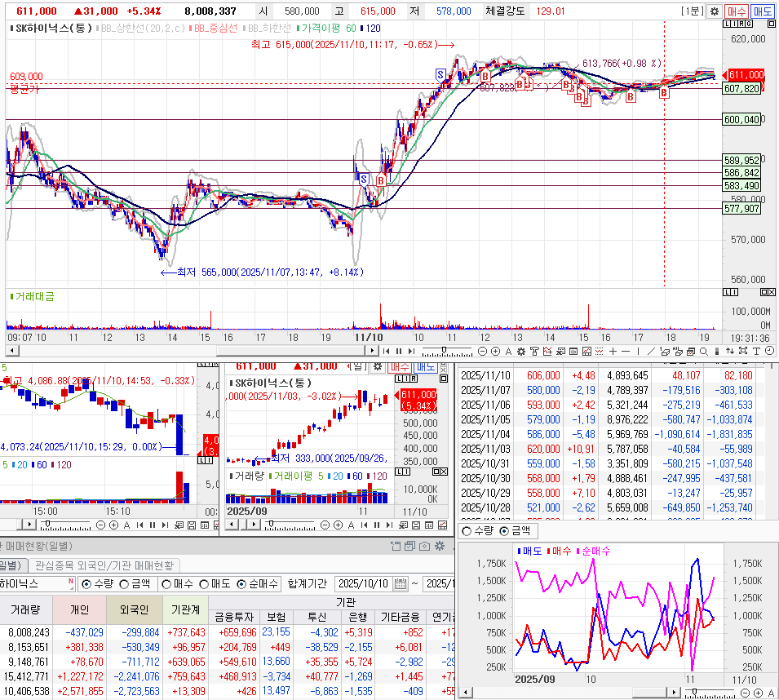Click camera capture icon in 매매현황 panel
The height and width of the screenshot is (700, 779).
pyautogui.click(x=424, y=546)
